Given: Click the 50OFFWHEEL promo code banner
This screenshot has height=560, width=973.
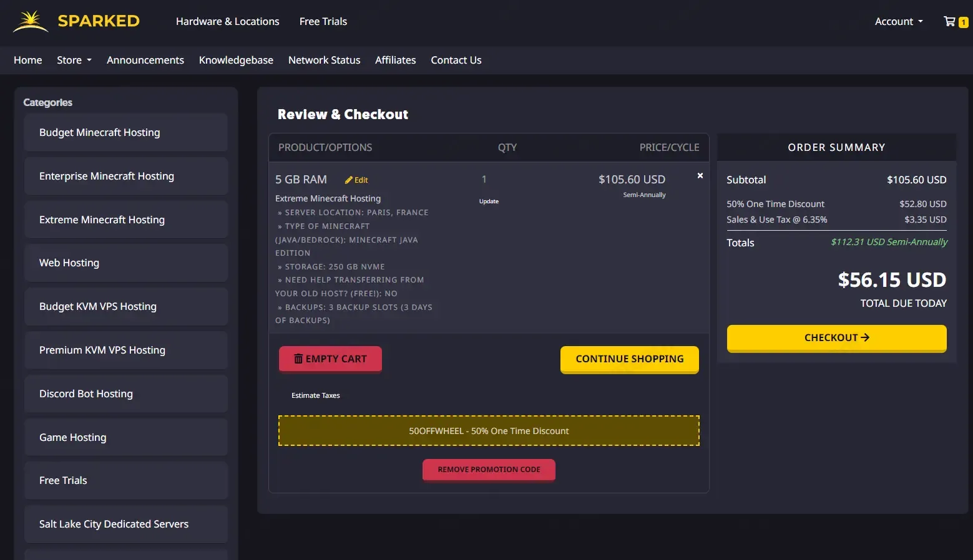Looking at the screenshot, I should coord(489,431).
